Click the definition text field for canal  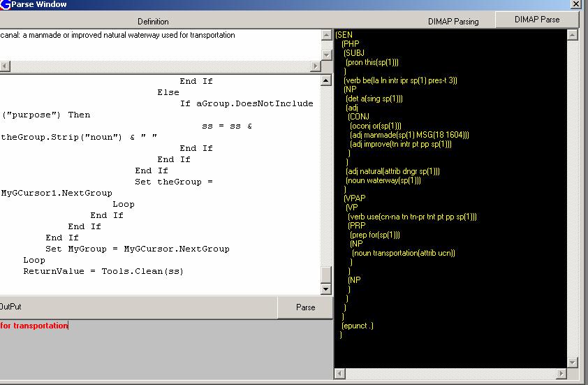pos(161,44)
